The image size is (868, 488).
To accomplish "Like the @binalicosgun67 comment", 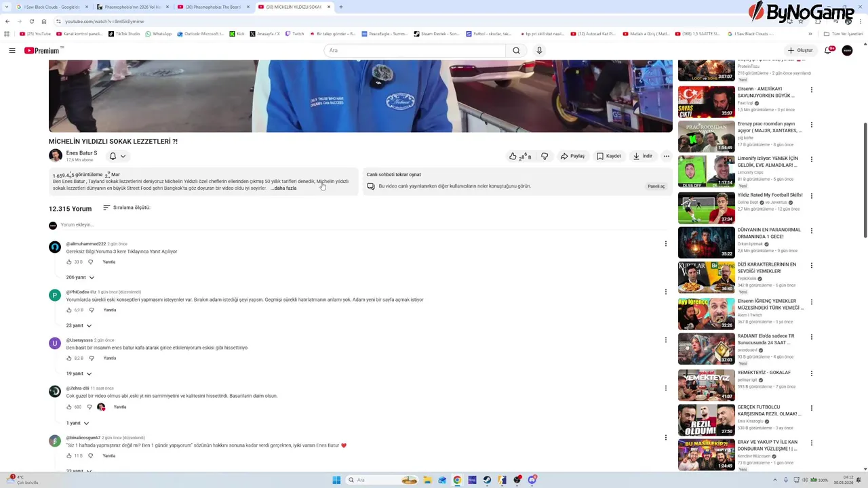I will 69,455.
